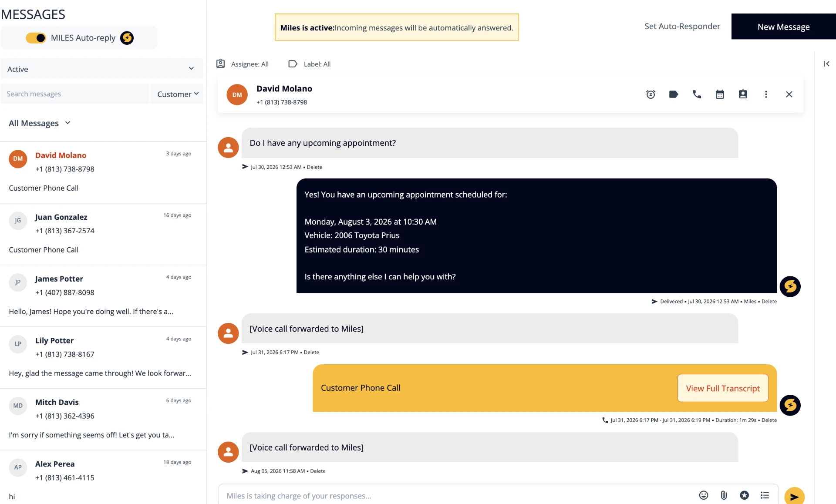Open Mitch Davis conversation
Viewport: 836px width, 504px height.
pos(103,420)
